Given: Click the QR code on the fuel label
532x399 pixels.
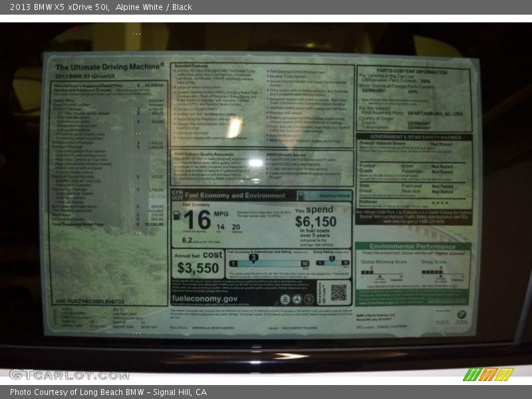Looking at the screenshot, I should (x=338, y=292).
